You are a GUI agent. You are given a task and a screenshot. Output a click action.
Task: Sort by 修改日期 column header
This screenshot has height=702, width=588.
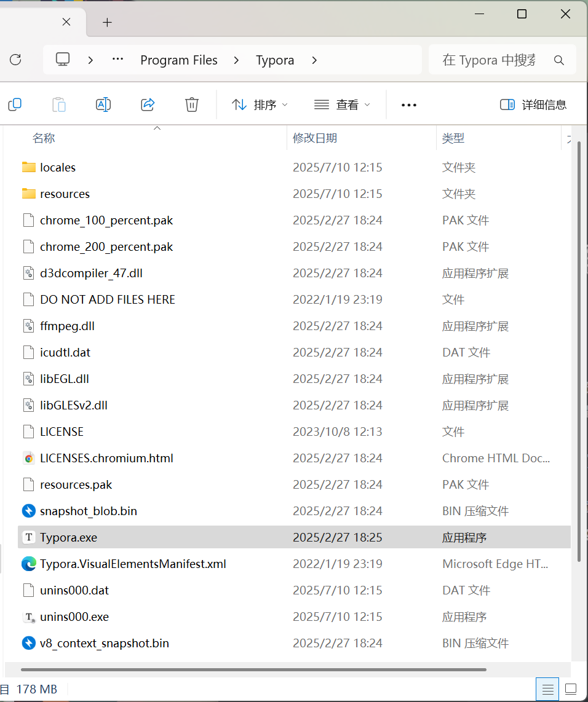click(315, 138)
